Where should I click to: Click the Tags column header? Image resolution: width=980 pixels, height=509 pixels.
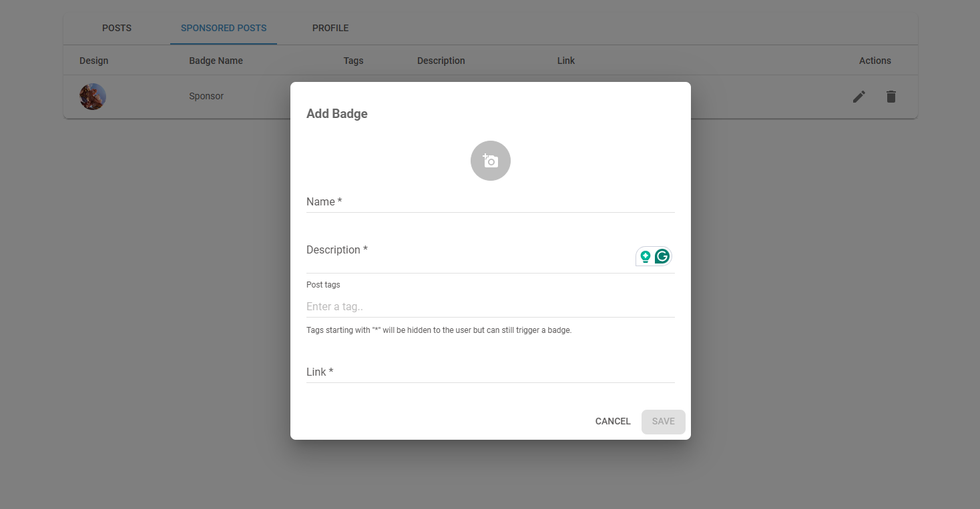[353, 61]
